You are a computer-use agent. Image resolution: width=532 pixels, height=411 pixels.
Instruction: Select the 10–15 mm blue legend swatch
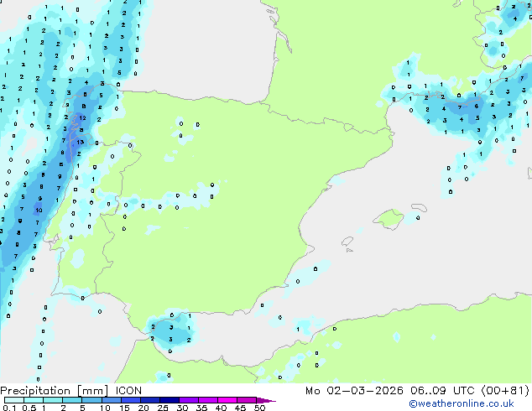[112, 400]
